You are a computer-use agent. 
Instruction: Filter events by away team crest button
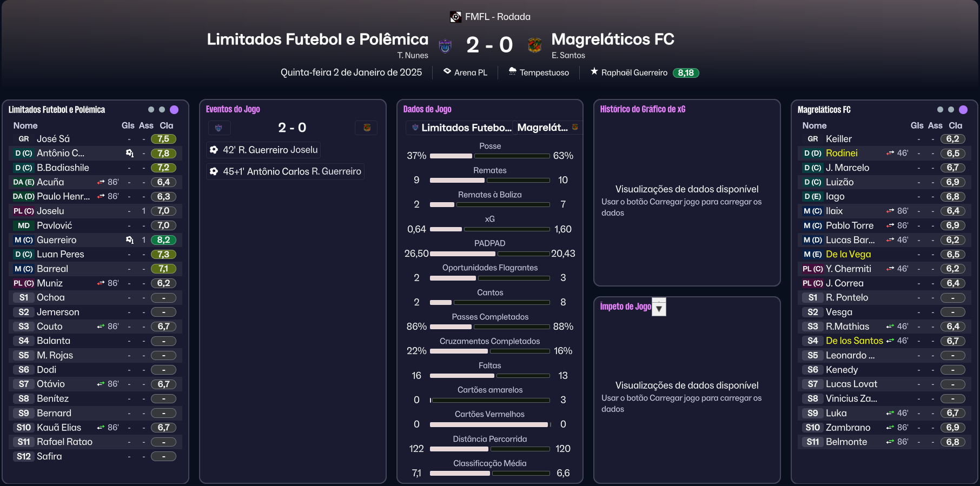click(x=367, y=128)
